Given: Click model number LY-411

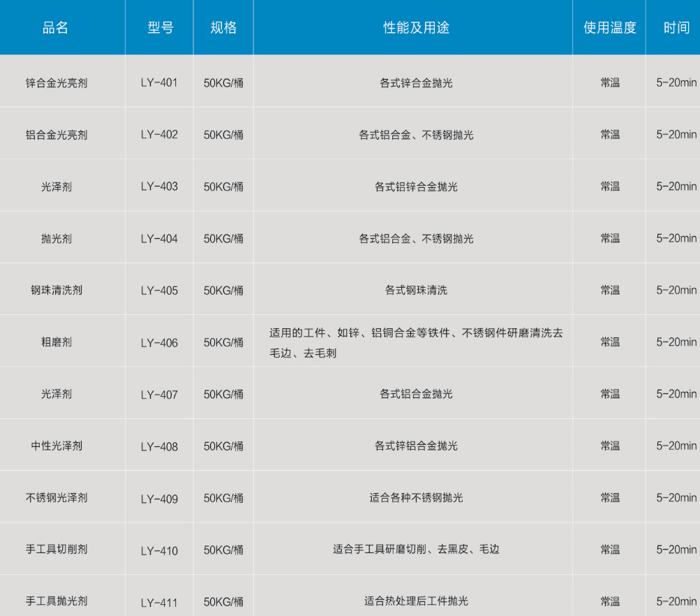Looking at the screenshot, I should 159,602.
